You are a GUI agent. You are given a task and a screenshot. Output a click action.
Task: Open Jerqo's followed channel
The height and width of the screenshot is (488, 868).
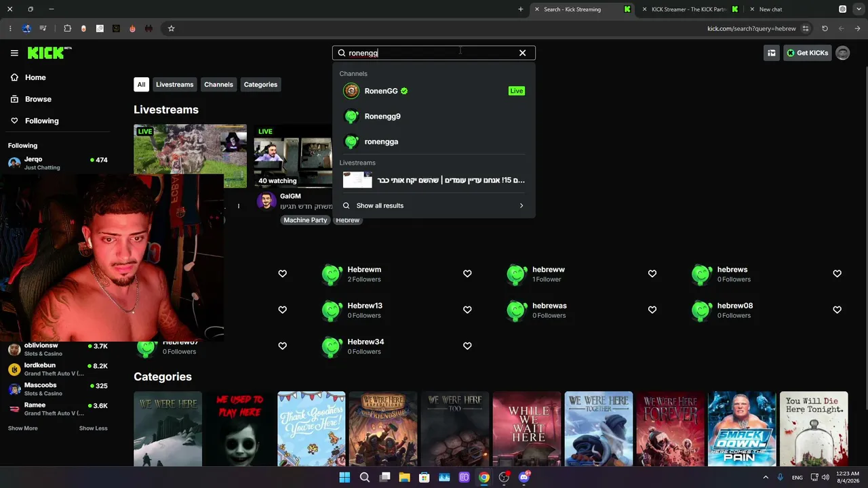(58, 163)
